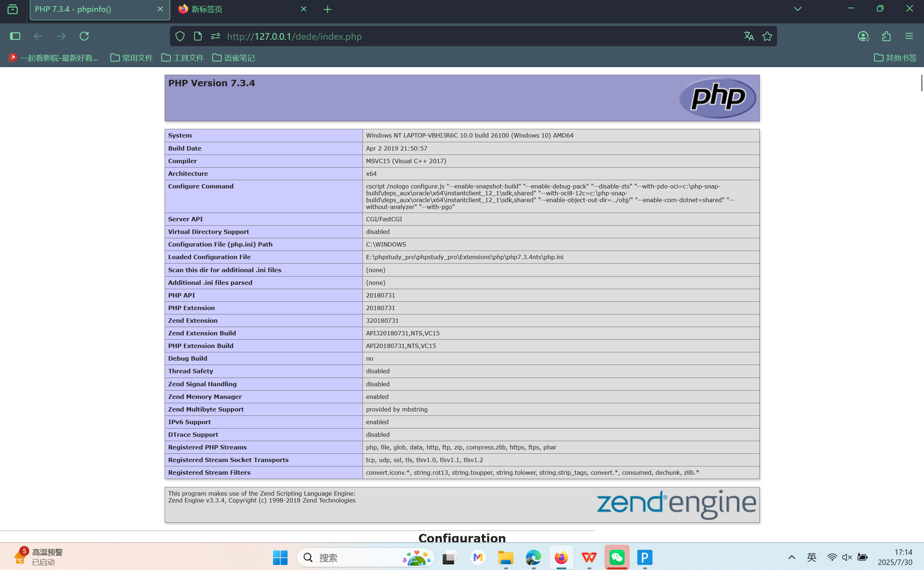Click the Compiler MSVC15 value

(405, 161)
